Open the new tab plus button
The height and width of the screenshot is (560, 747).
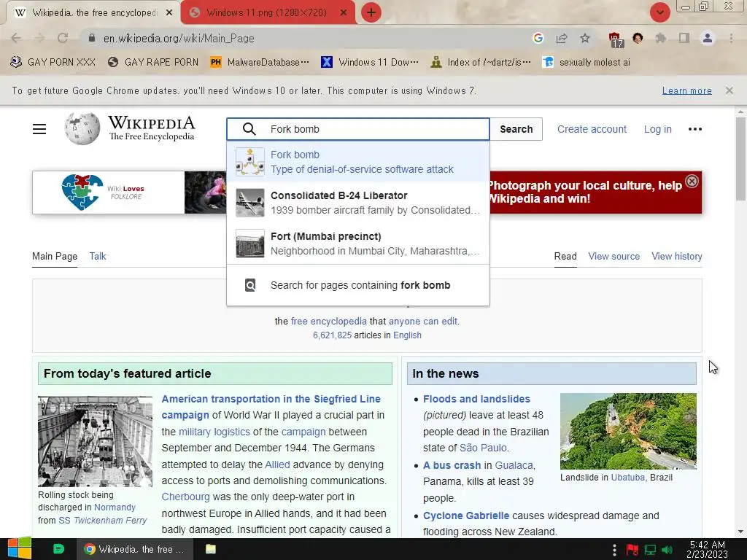(x=371, y=12)
